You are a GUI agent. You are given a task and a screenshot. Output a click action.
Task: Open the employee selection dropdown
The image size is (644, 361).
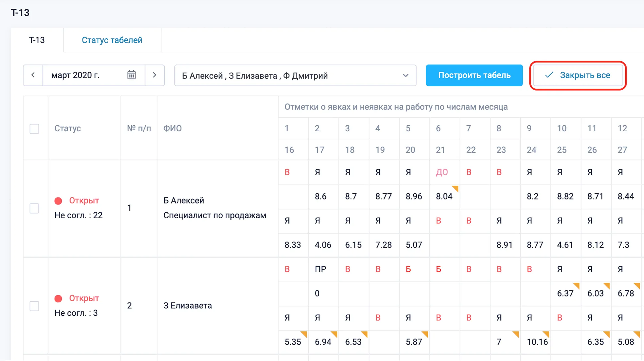295,75
